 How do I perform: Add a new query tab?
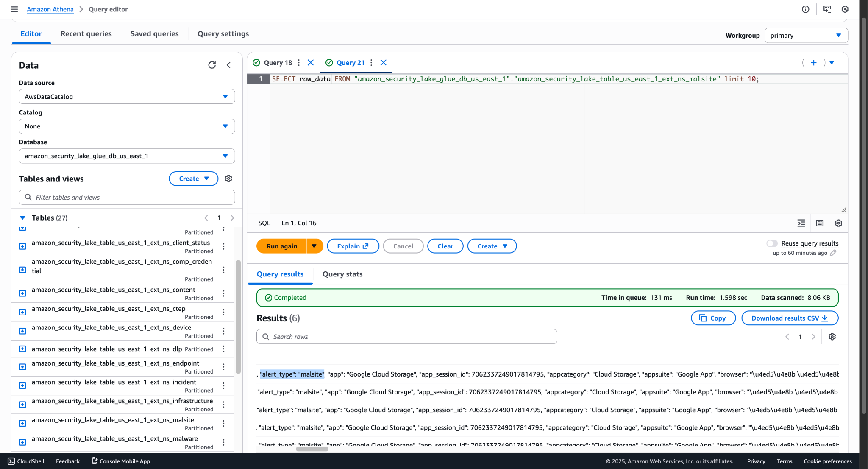click(813, 63)
